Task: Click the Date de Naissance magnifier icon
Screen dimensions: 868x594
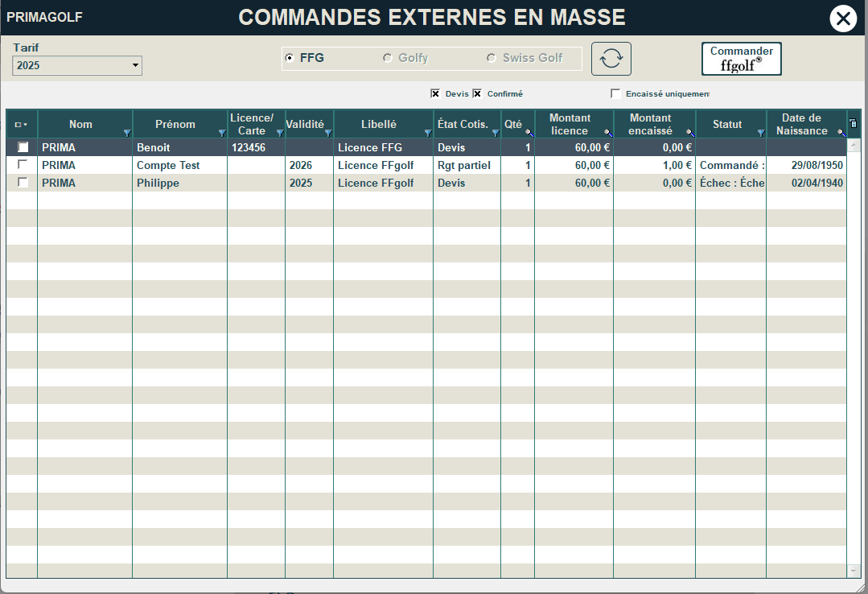Action: tap(841, 133)
